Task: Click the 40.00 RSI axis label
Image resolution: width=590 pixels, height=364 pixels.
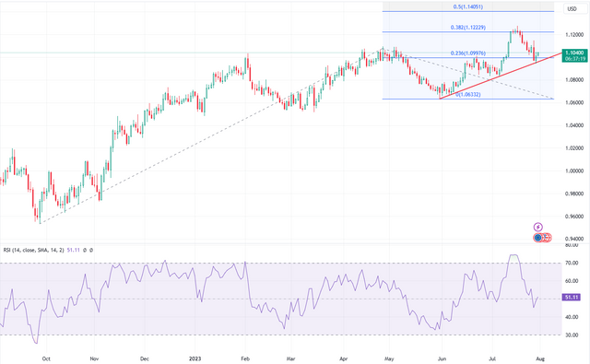Action: click(572, 317)
